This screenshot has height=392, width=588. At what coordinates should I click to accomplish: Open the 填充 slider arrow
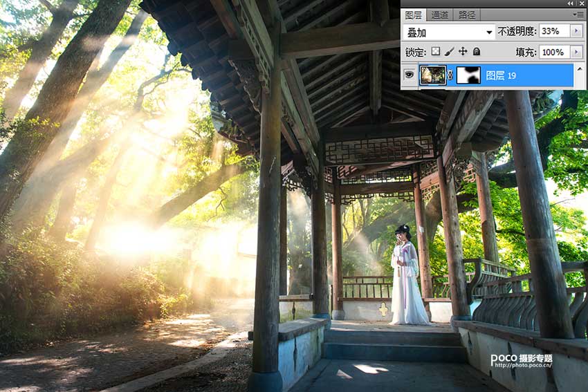(x=576, y=52)
